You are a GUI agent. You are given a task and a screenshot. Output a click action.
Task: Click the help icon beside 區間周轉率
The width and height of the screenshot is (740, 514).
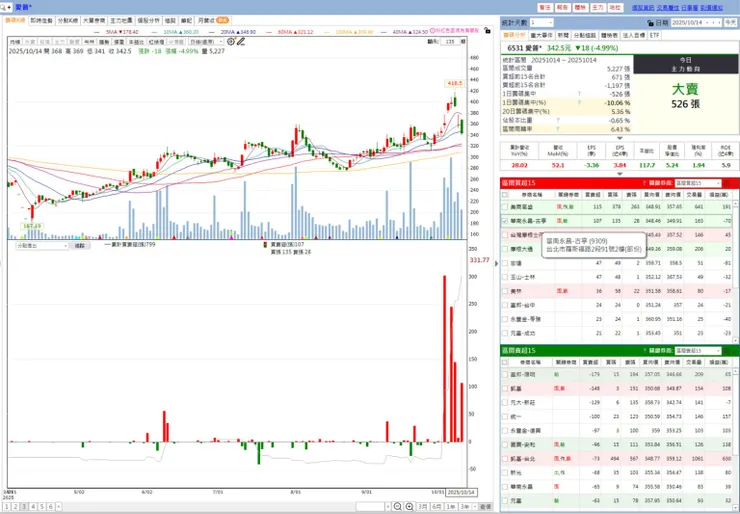click(558, 129)
